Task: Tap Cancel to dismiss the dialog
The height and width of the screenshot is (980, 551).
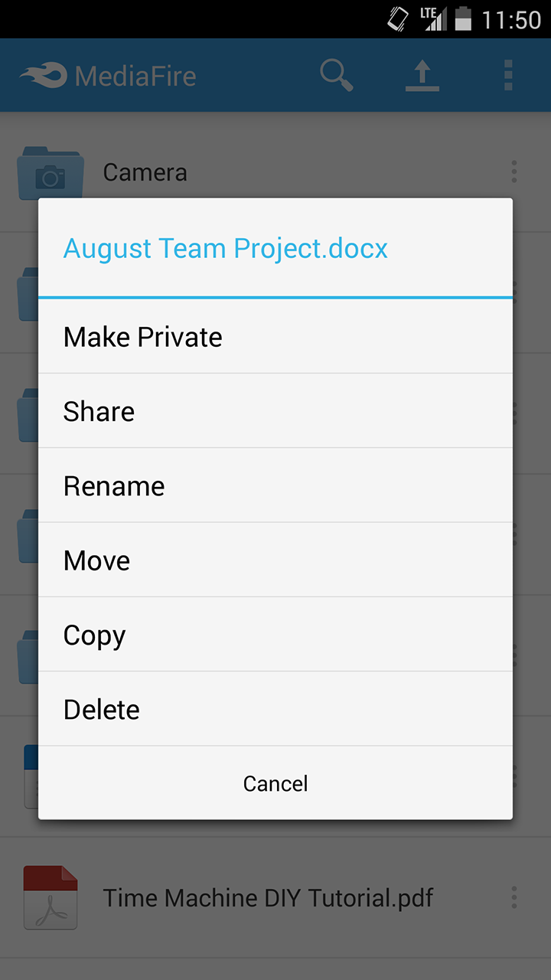Action: [275, 783]
